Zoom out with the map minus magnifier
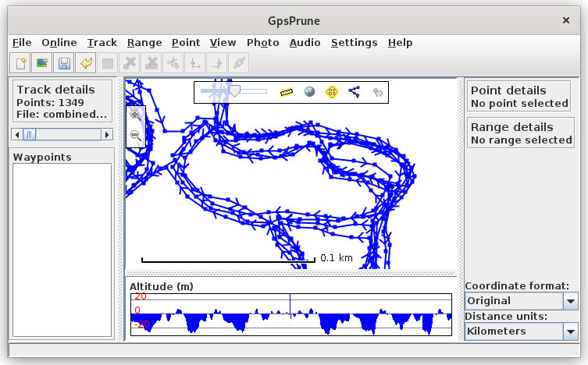Image resolution: width=588 pixels, height=365 pixels. (136, 135)
